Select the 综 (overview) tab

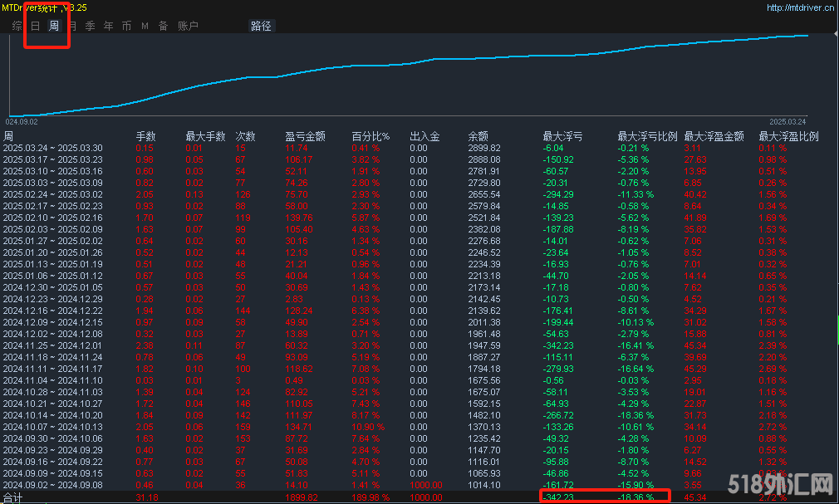(x=17, y=26)
